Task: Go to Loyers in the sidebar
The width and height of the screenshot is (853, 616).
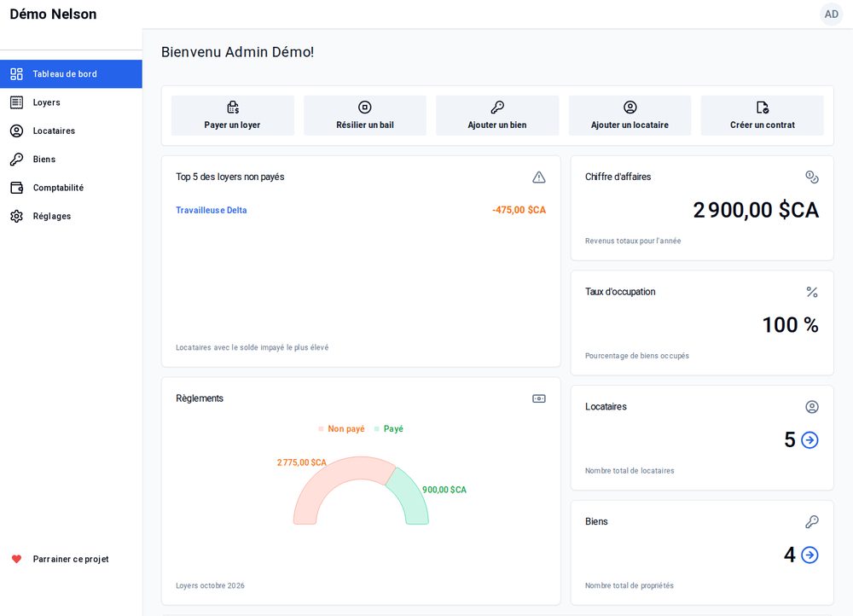Action: [x=72, y=102]
